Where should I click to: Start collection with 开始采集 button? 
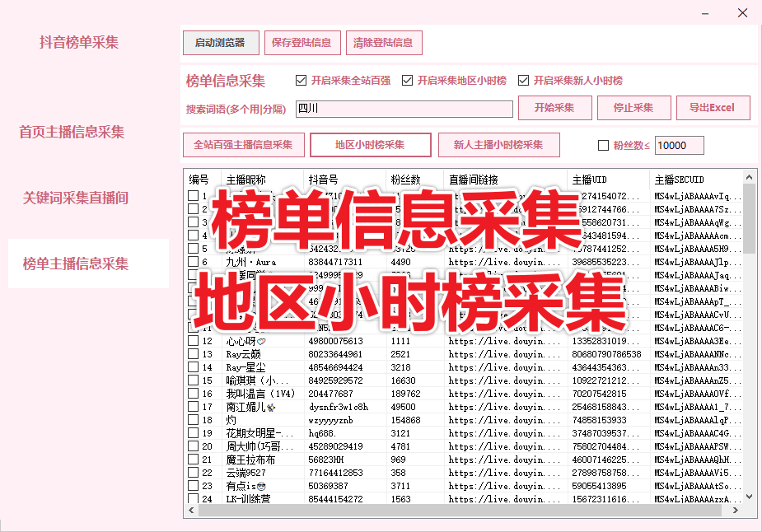pos(555,108)
